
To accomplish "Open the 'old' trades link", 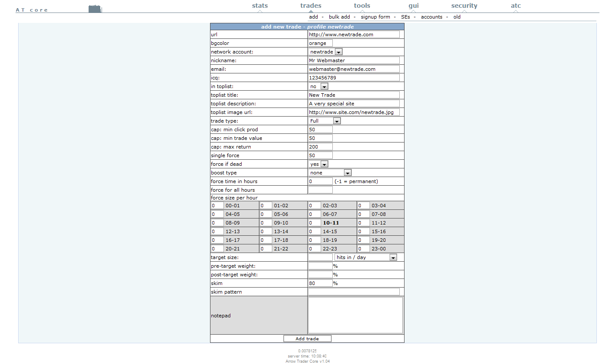I will coord(457,17).
